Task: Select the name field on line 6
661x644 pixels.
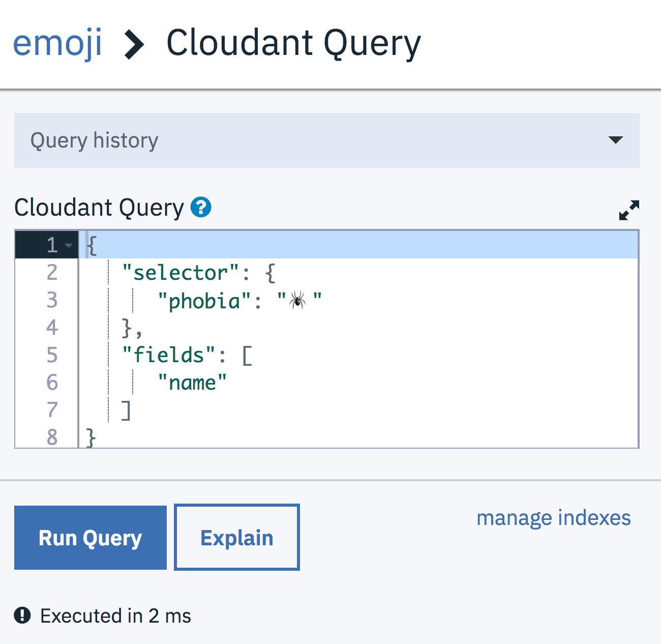Action: point(192,382)
